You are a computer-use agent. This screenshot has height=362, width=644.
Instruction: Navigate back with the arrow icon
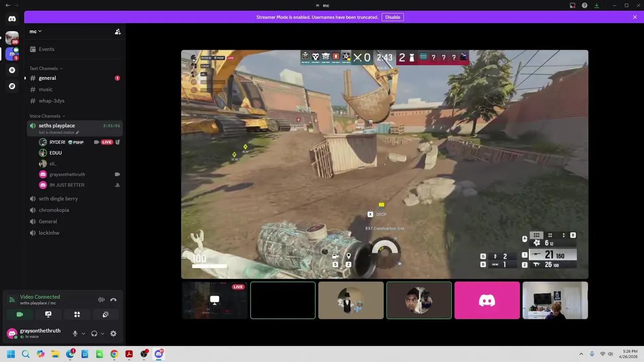pyautogui.click(x=8, y=6)
